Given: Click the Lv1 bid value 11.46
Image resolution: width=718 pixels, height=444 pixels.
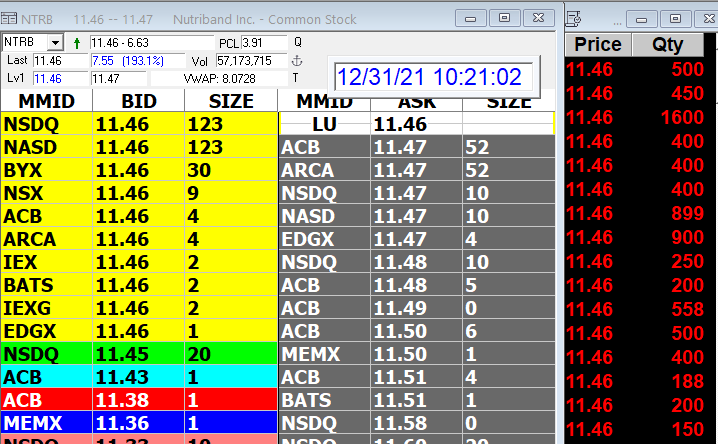Looking at the screenshot, I should point(60,78).
